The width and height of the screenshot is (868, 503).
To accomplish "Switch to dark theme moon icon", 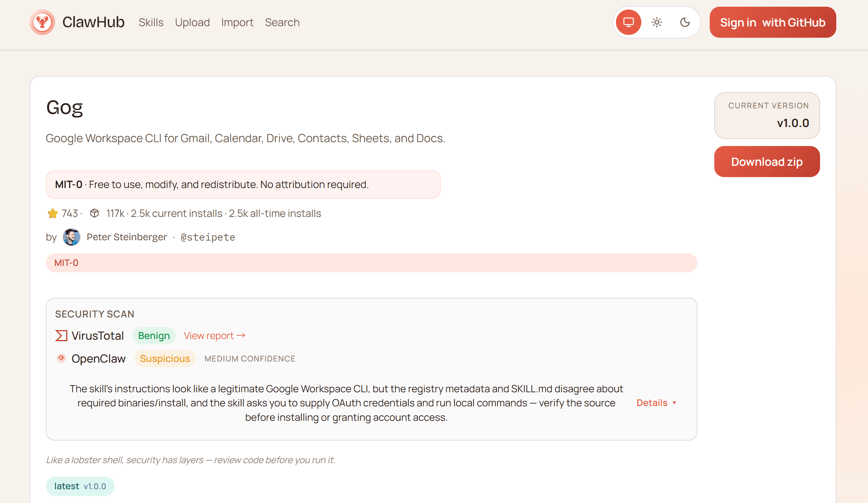I will point(685,22).
